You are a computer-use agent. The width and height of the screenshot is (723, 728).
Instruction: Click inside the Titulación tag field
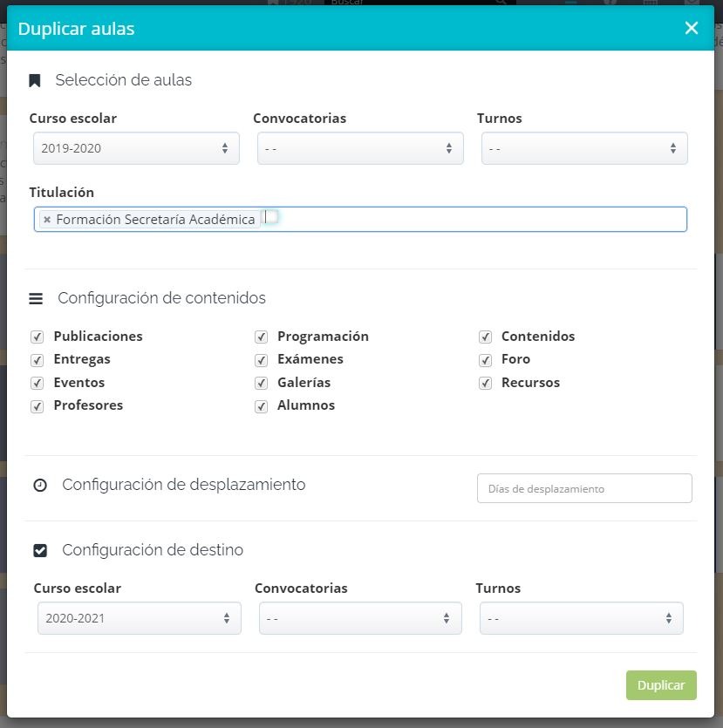[x=474, y=220]
